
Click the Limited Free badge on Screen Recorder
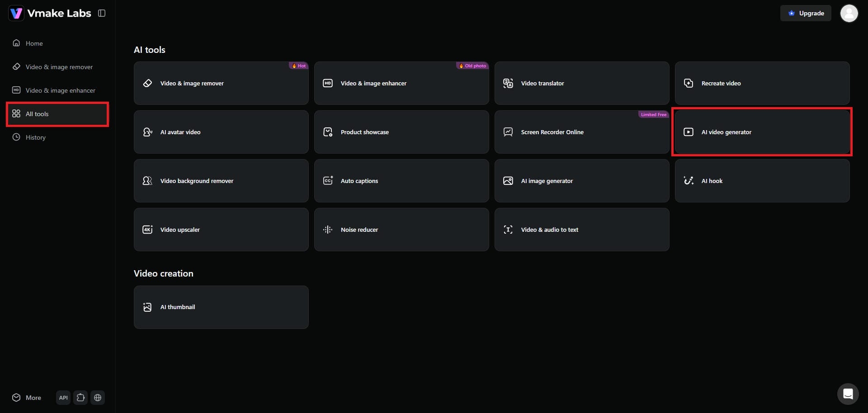653,114
